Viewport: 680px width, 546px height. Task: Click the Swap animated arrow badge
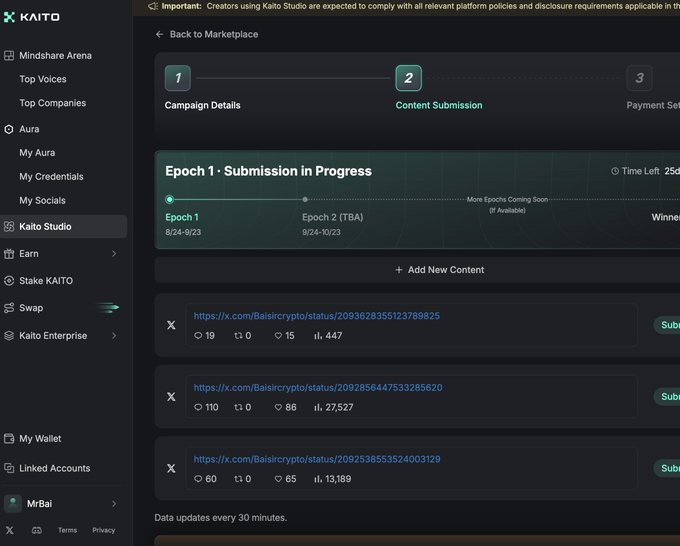point(107,308)
